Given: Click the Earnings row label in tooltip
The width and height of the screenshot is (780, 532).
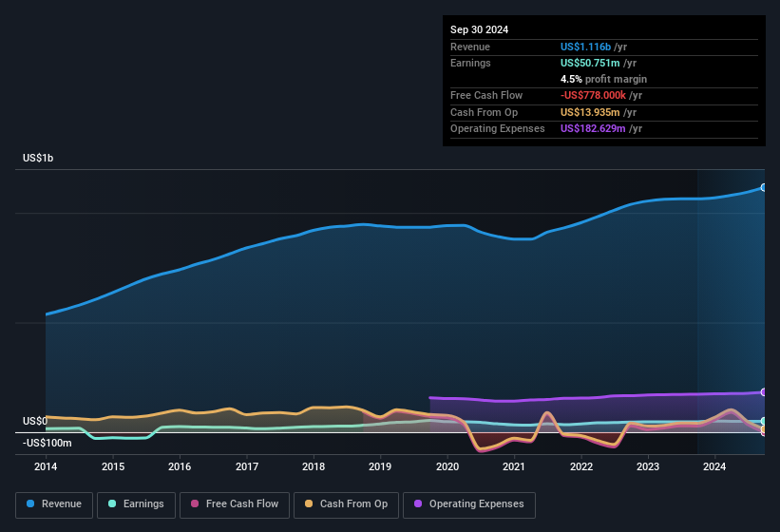Looking at the screenshot, I should pos(470,63).
